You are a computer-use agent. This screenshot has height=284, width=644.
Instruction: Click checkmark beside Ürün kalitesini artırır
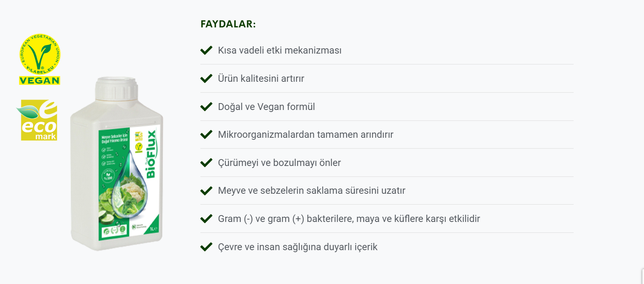coord(206,79)
